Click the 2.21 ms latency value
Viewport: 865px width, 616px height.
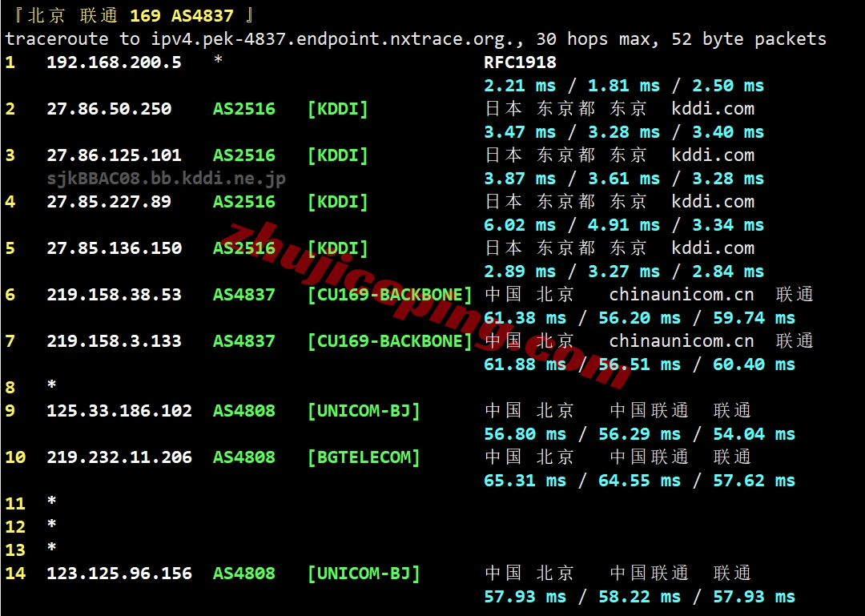tap(521, 86)
